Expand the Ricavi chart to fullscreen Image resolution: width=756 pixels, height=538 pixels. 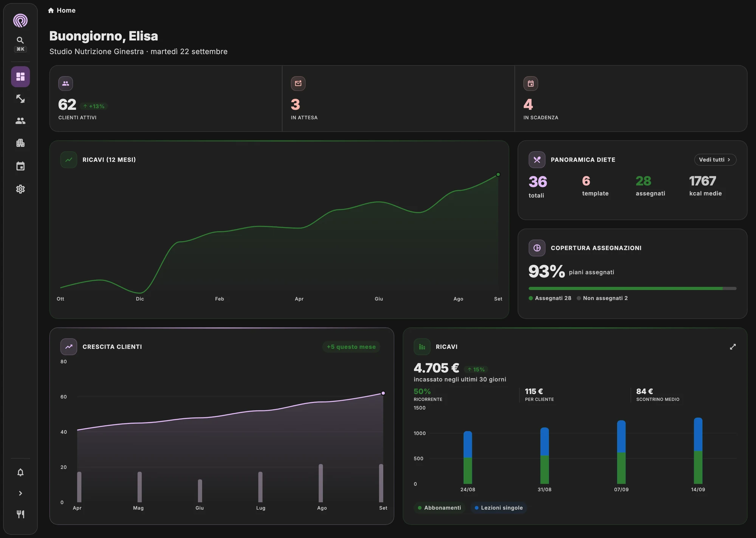(733, 347)
